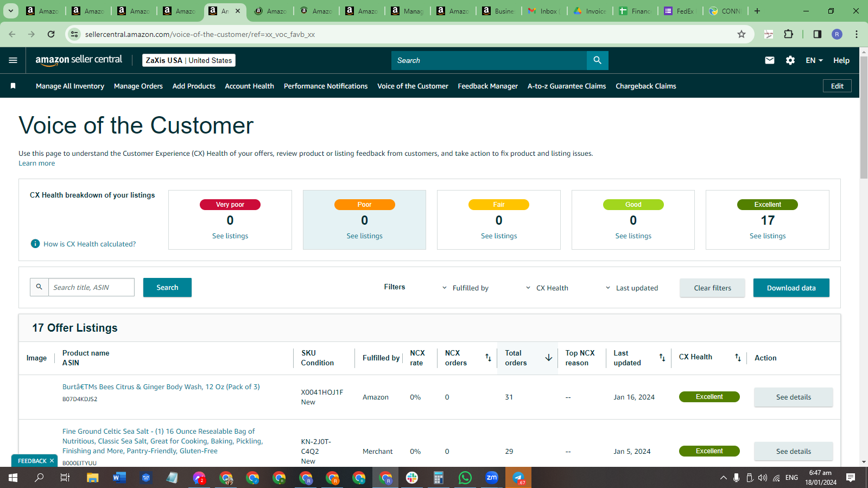This screenshot has height=488, width=868.
Task: Open the Learn more link
Action: 37,163
